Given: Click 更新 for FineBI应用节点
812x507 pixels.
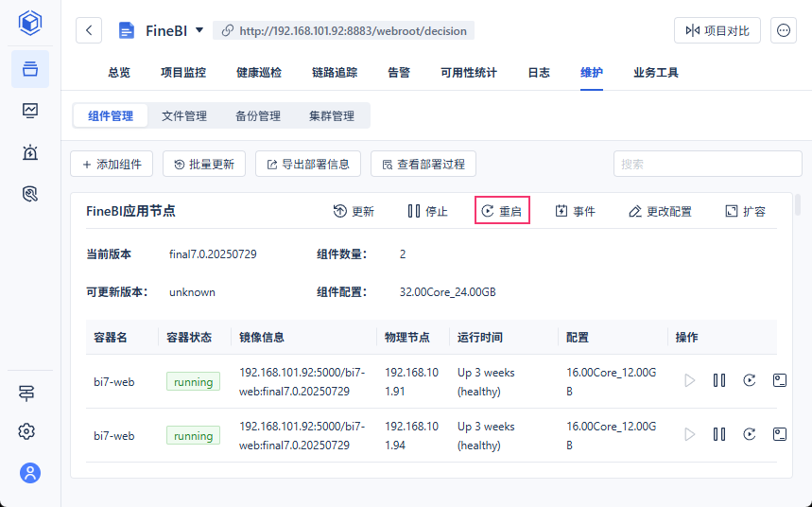Looking at the screenshot, I should [x=354, y=211].
